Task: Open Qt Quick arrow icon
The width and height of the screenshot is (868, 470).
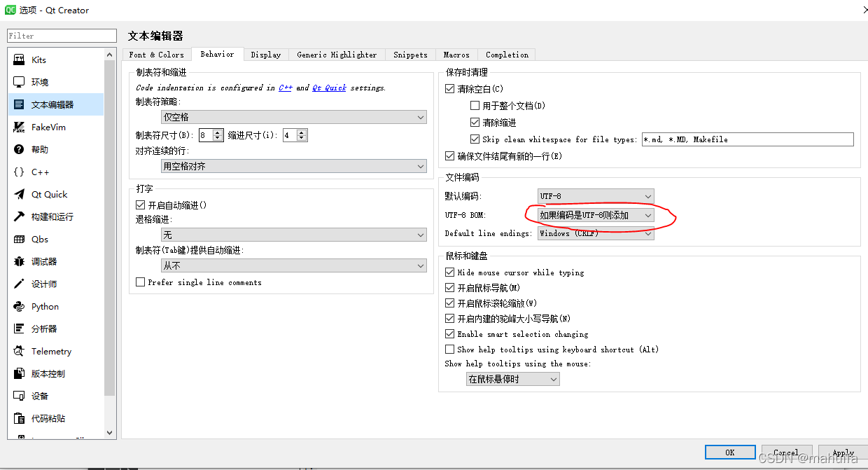Action: [x=19, y=195]
